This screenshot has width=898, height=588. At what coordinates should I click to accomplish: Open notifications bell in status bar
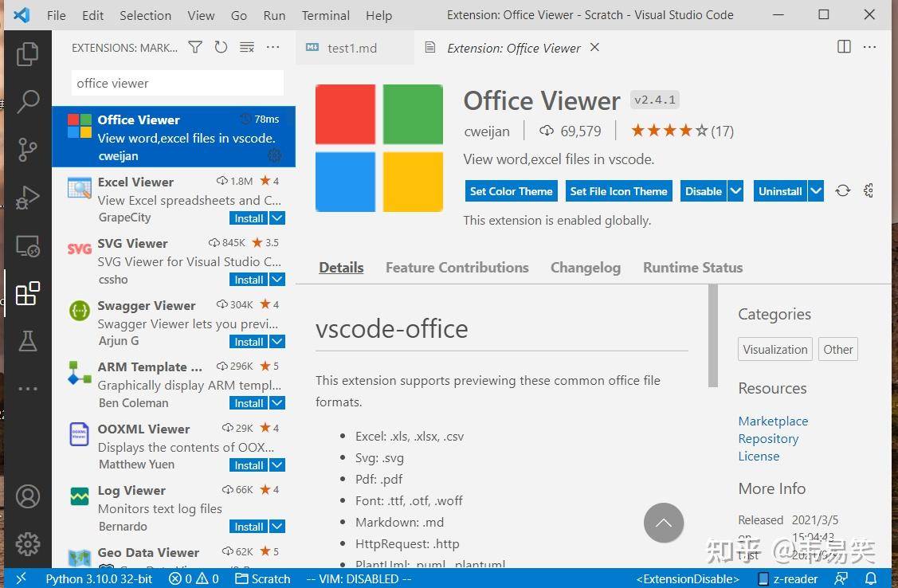870,579
